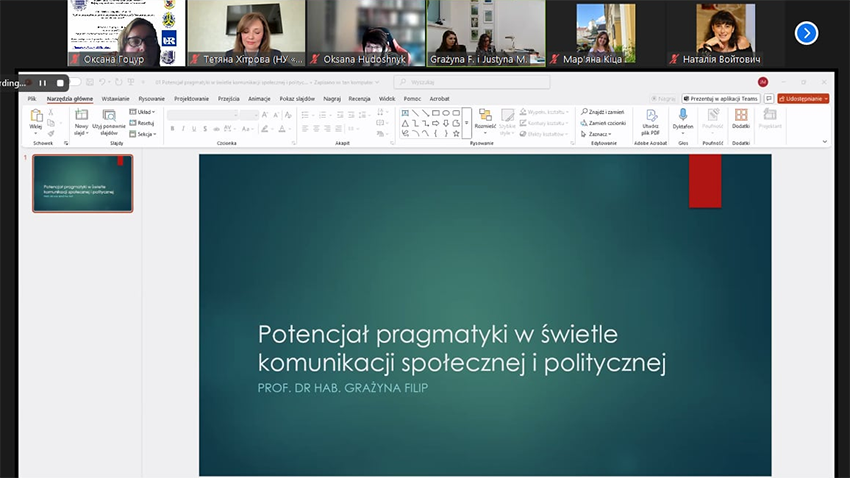The width and height of the screenshot is (850, 478).
Task: Select slide 1 thumbnail in panel
Action: click(82, 184)
